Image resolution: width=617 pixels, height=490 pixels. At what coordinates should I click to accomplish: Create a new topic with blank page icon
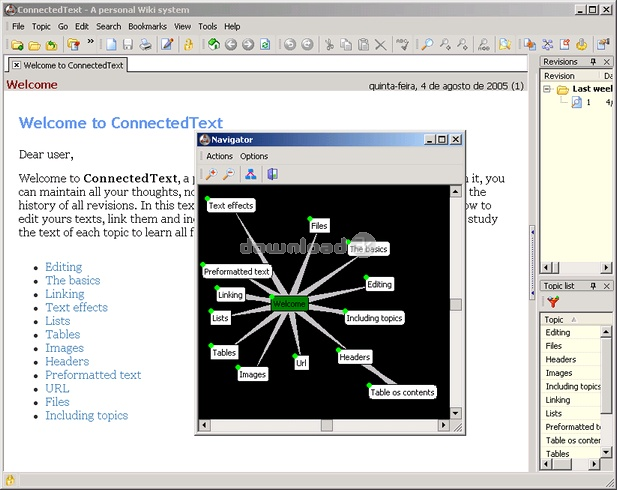point(111,44)
